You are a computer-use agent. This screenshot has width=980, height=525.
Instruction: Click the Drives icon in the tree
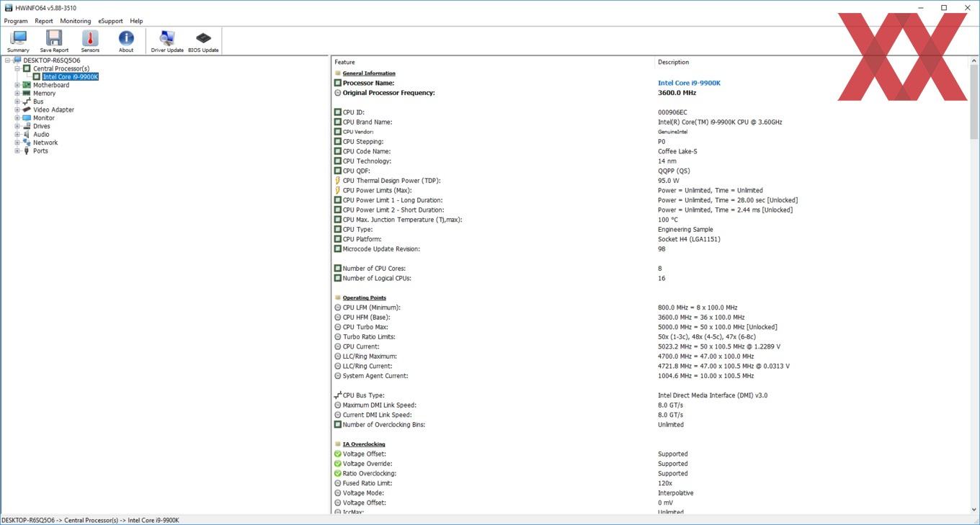(x=27, y=126)
